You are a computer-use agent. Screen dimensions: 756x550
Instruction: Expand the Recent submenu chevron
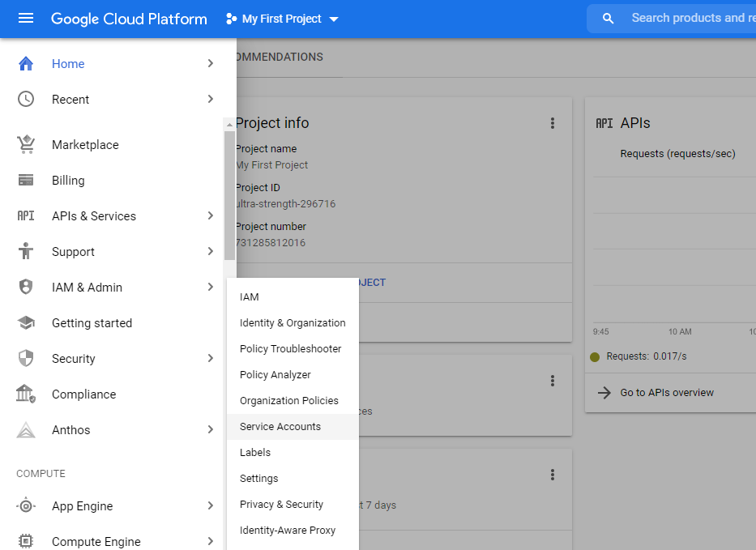210,99
